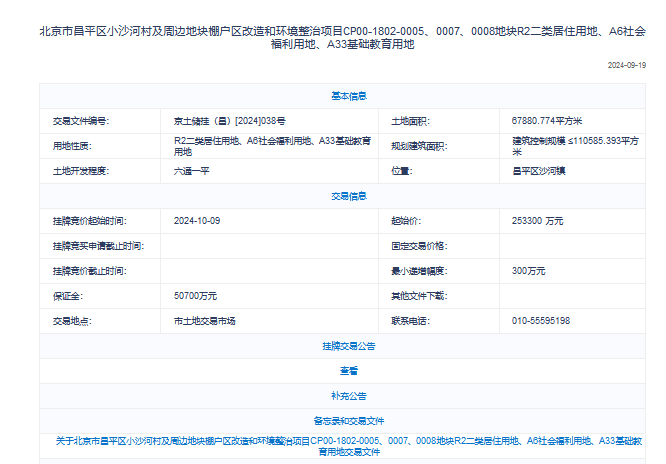Open the 关于北京市昌平区小沙河村 transaction file link
Image resolution: width=666 pixels, height=464 pixels.
pyautogui.click(x=348, y=446)
